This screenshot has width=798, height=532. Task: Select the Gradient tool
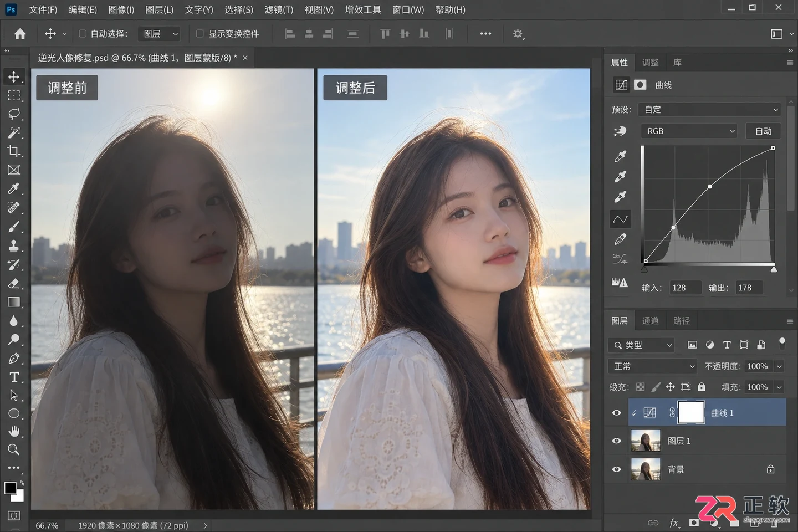pyautogui.click(x=14, y=302)
